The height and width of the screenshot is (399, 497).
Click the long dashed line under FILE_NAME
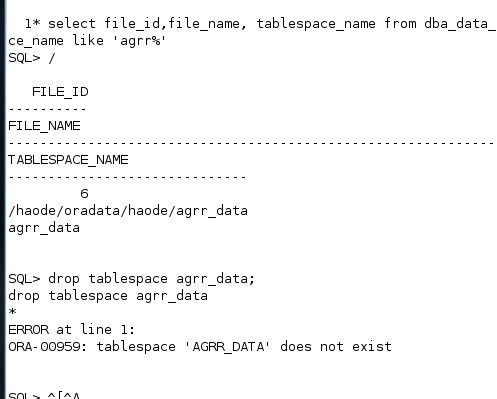click(252, 143)
